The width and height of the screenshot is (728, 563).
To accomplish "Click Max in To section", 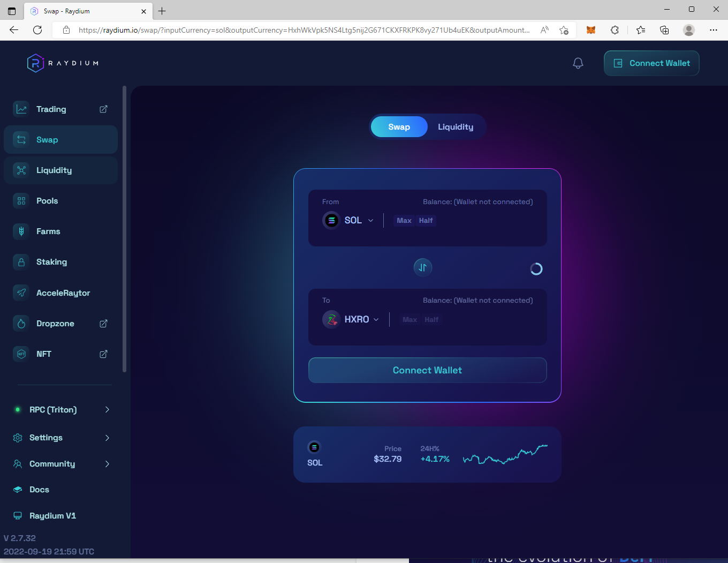I will (x=409, y=320).
